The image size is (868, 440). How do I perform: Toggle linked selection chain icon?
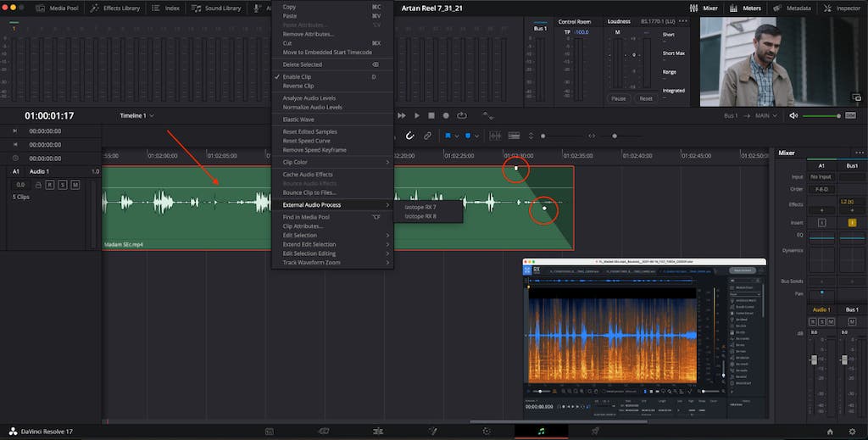(x=427, y=136)
